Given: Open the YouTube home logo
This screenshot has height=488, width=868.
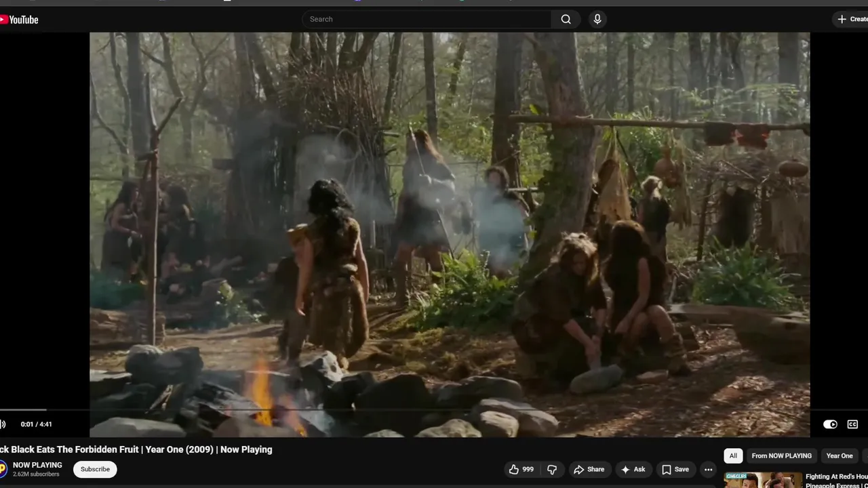Looking at the screenshot, I should pos(19,20).
